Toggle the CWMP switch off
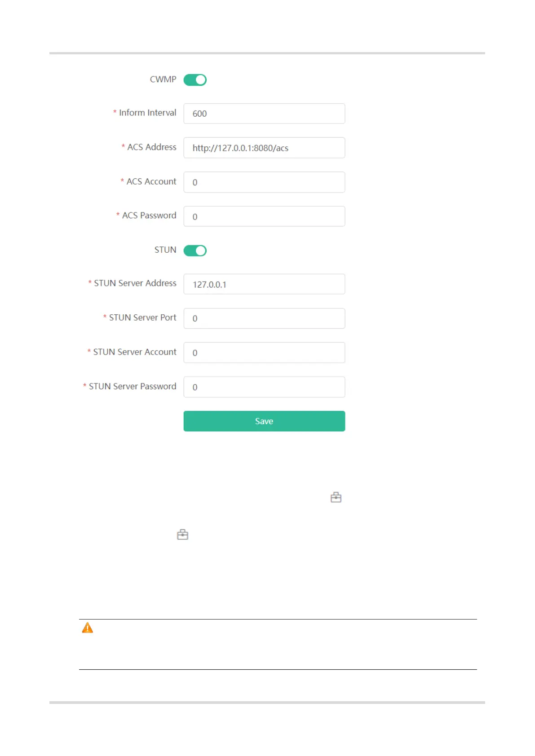Viewport: 535px width, 756px height. (195, 80)
